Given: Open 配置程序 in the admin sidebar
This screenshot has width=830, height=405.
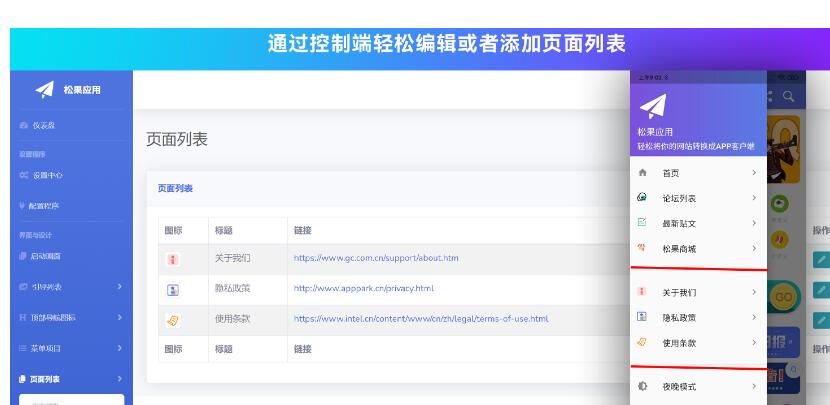Looking at the screenshot, I should [x=39, y=205].
